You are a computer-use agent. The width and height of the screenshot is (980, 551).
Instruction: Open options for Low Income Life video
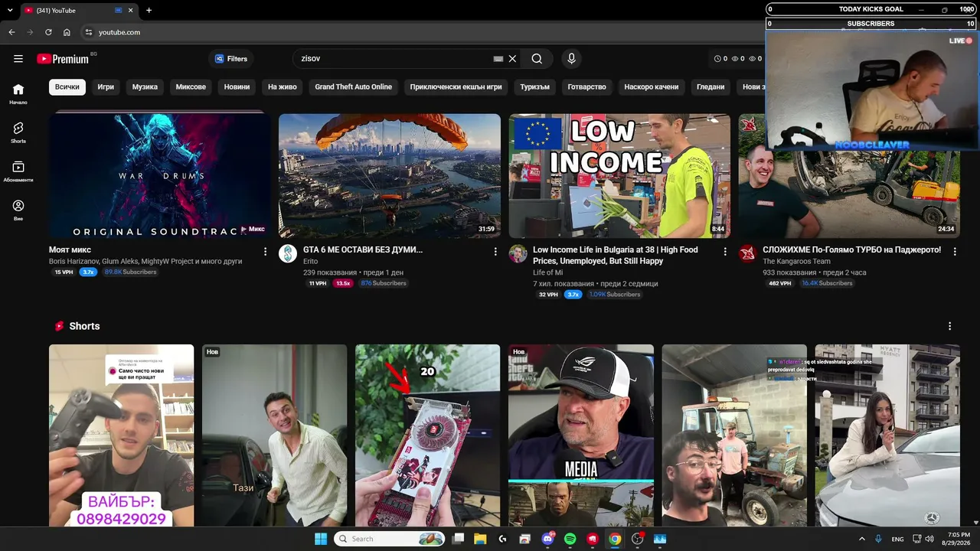(x=725, y=251)
